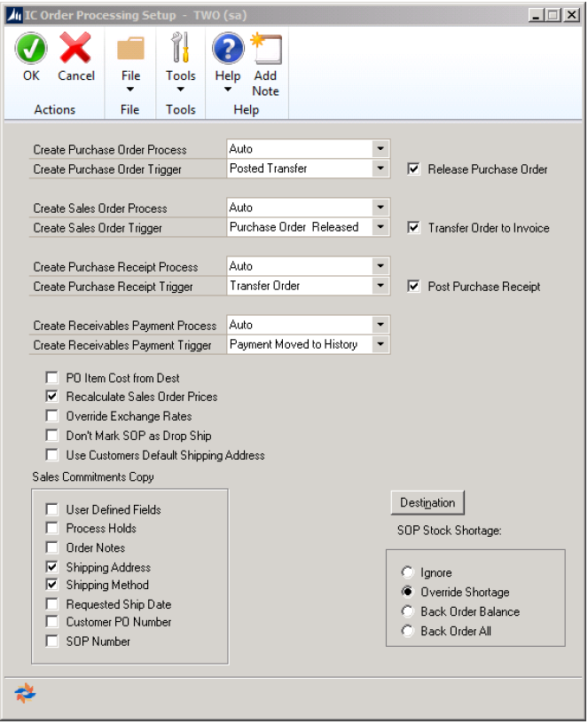The image size is (588, 724).
Task: Uncheck Release Purchase Order checkbox
Action: click(x=414, y=169)
